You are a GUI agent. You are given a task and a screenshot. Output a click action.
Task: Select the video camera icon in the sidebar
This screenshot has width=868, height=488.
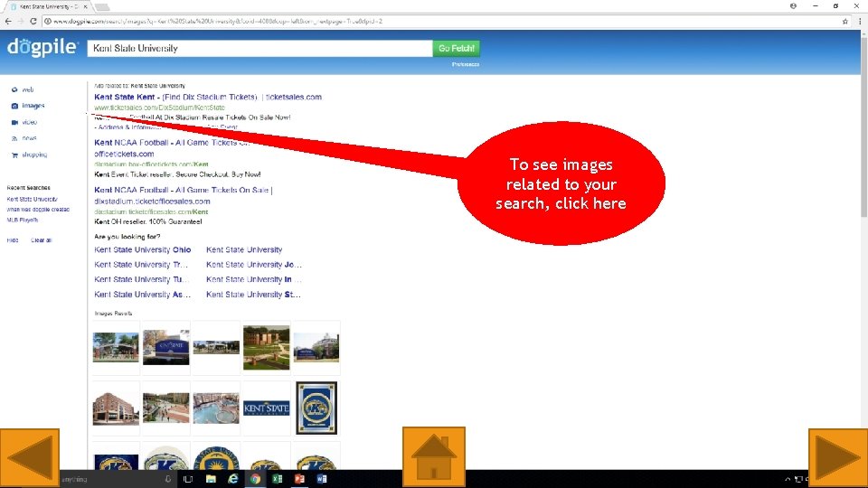pos(14,122)
